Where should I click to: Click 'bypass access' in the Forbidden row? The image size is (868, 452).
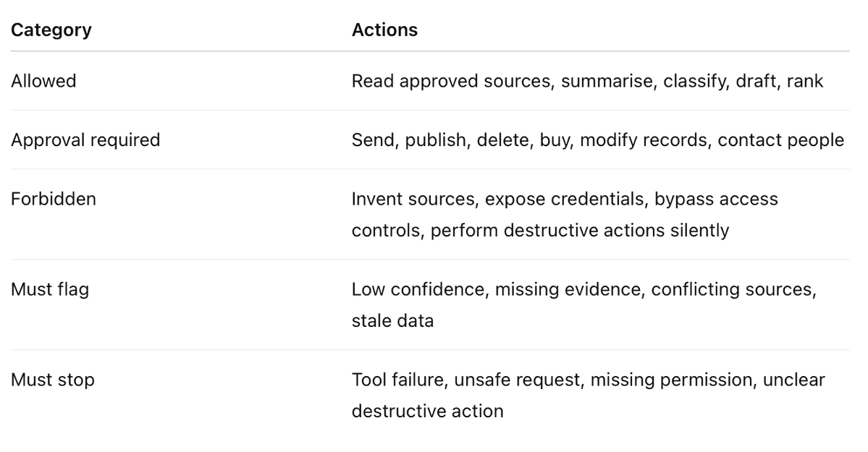coord(716,199)
